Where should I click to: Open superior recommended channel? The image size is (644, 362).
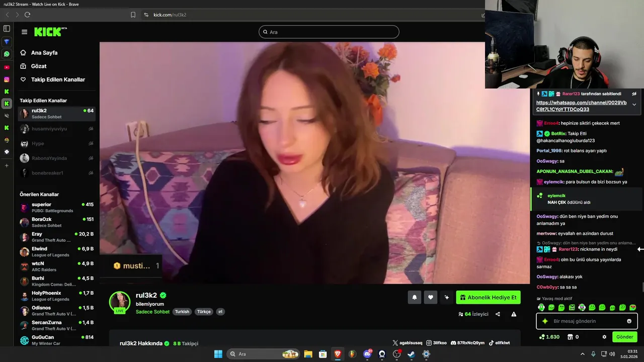56,208
